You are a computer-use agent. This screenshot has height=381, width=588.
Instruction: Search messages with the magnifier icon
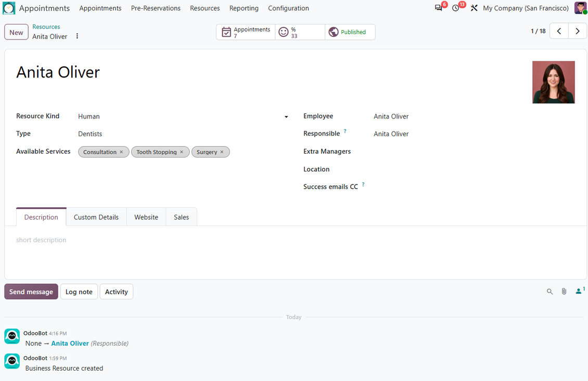(x=549, y=292)
